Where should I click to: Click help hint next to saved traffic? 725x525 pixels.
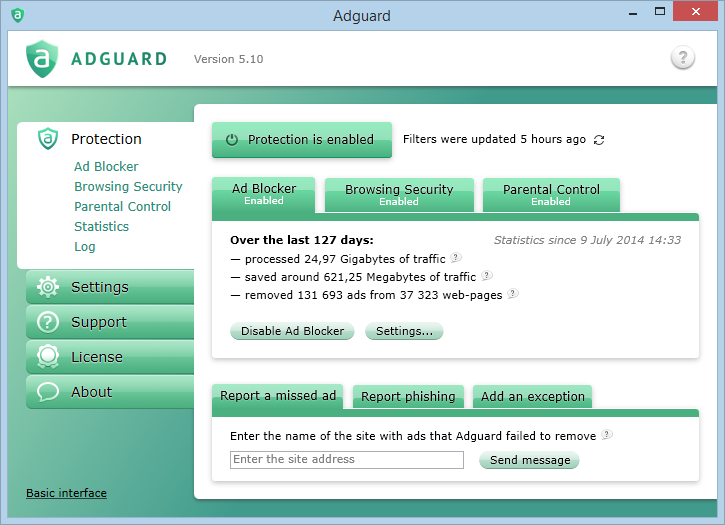coord(486,276)
